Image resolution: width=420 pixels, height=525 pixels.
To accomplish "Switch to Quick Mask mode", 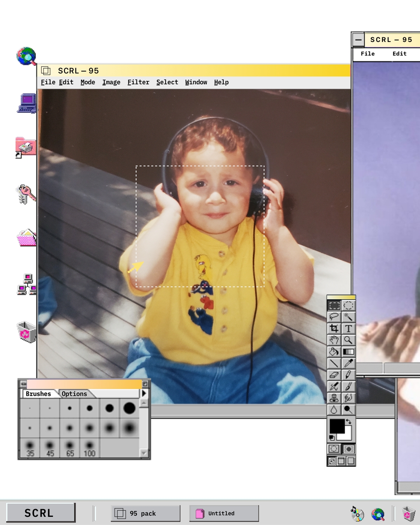I will [348, 449].
